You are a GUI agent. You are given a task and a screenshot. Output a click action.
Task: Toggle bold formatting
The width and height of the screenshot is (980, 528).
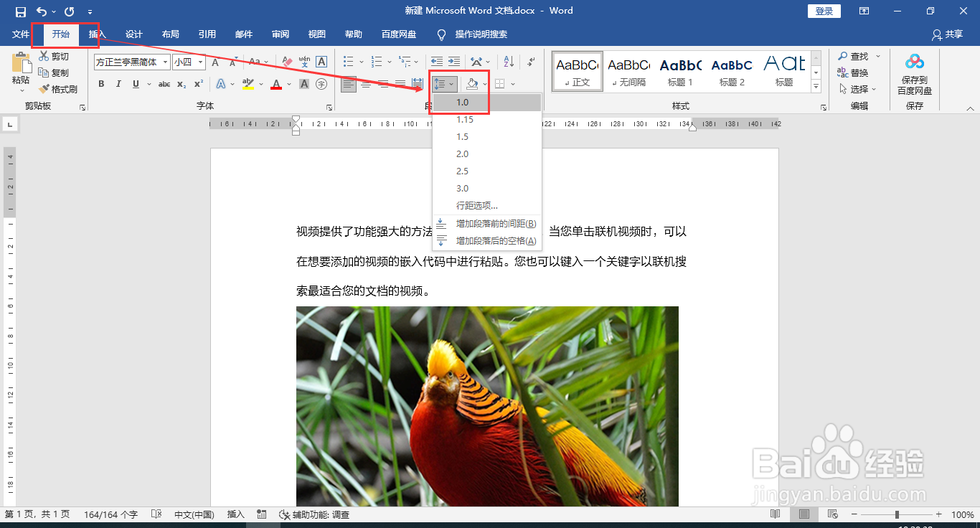[x=101, y=84]
